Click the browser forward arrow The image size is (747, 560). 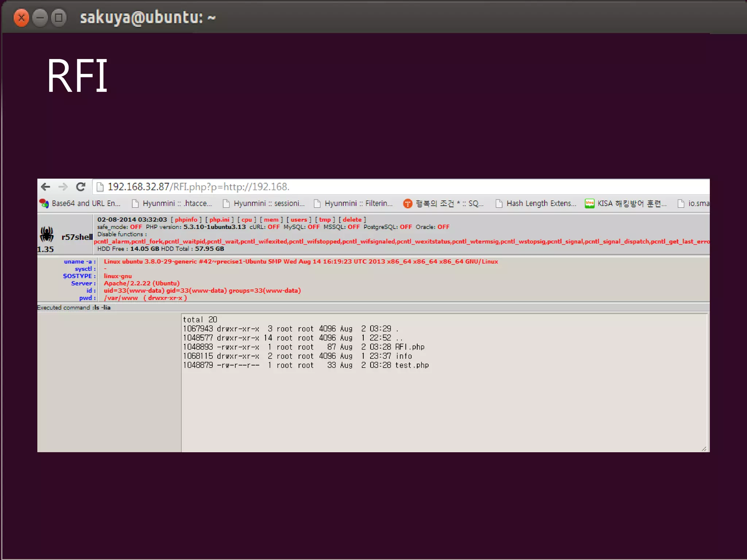click(x=63, y=187)
